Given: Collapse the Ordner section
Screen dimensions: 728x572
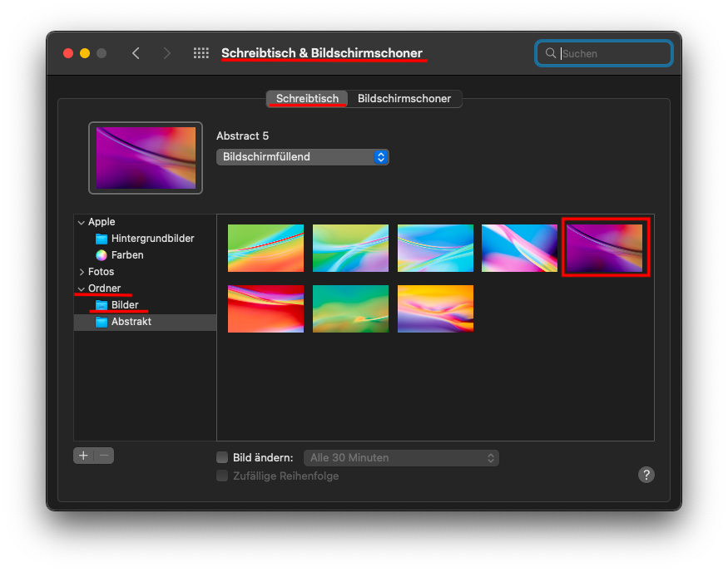Looking at the screenshot, I should pyautogui.click(x=82, y=288).
